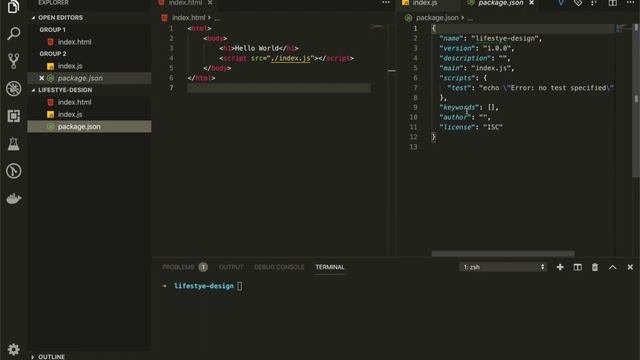Click index.html in the breadcrumb bar
Image resolution: width=640 pixels, height=360 pixels.
coord(188,18)
